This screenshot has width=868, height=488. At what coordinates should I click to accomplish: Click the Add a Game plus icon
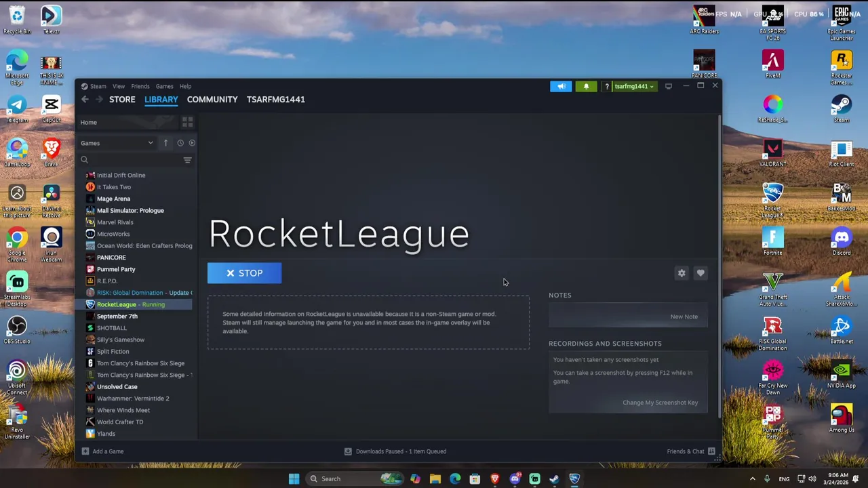click(85, 451)
